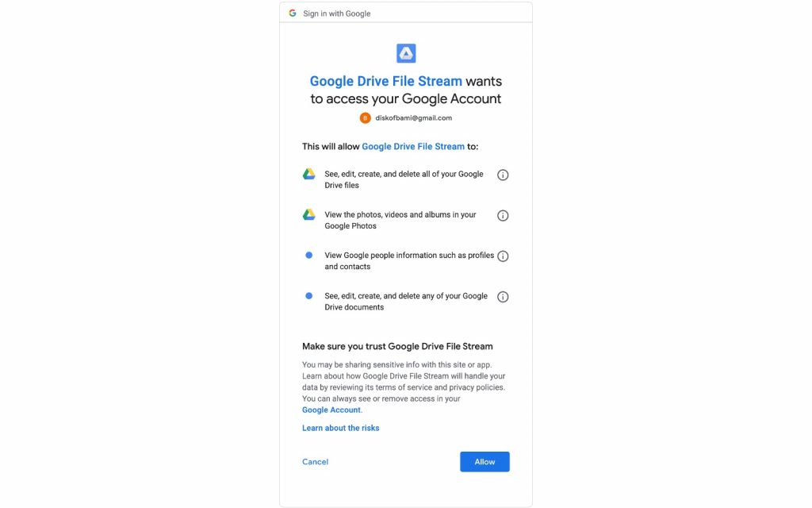812x508 pixels.
Task: Open info icon for Google Drive files permission
Action: (503, 175)
